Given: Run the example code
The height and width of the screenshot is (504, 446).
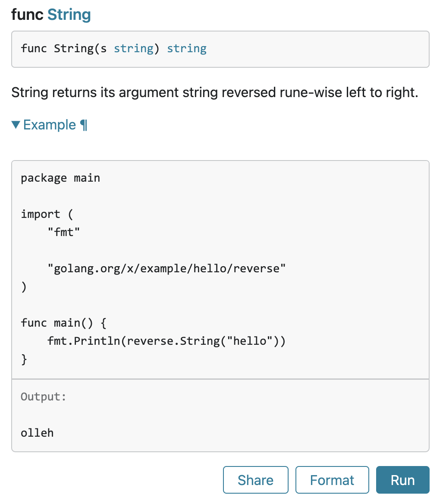Looking at the screenshot, I should [x=402, y=480].
